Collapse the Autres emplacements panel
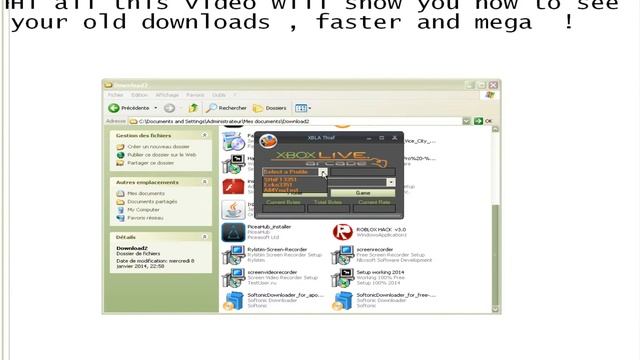Image resolution: width=640 pixels, height=360 pixels. click(204, 182)
